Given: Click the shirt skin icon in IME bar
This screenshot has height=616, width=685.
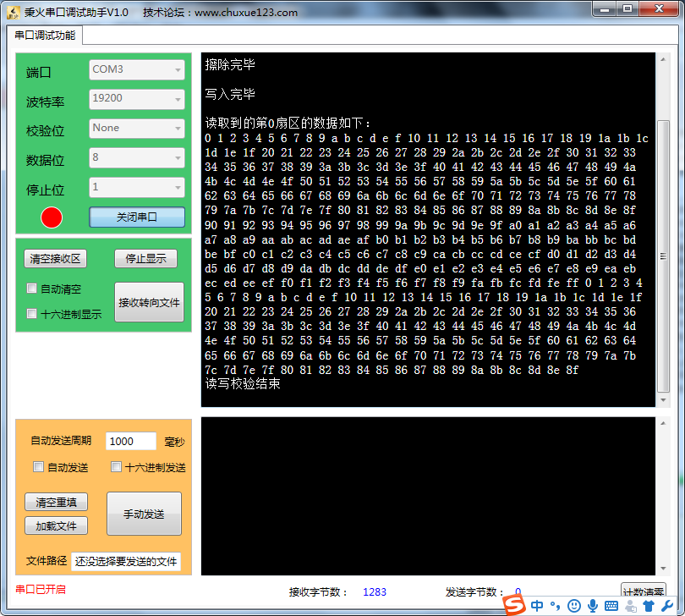Looking at the screenshot, I should tap(649, 606).
